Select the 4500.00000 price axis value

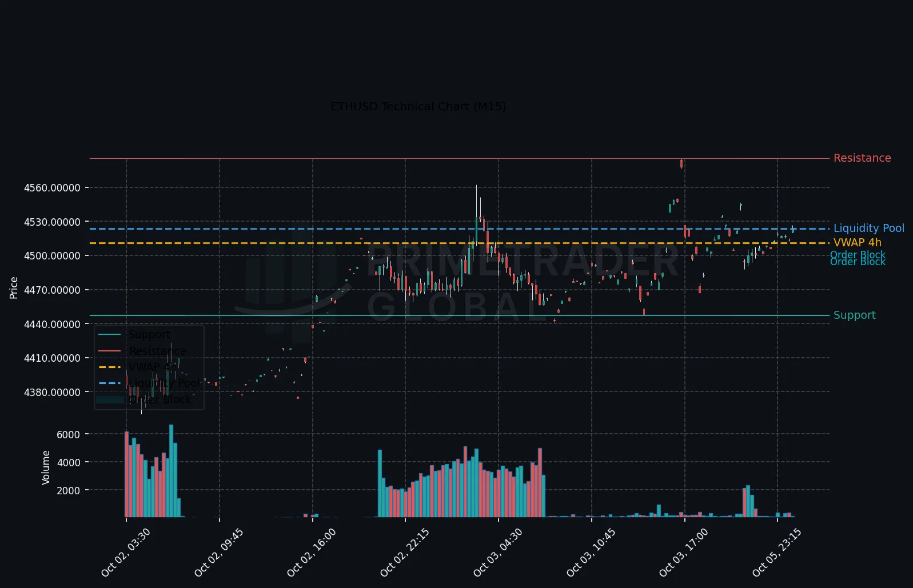[x=52, y=256]
